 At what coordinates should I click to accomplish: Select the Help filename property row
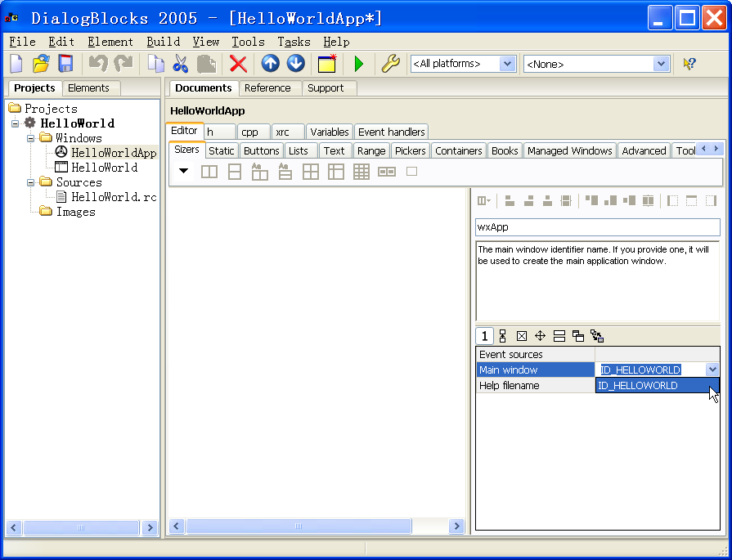click(x=536, y=386)
